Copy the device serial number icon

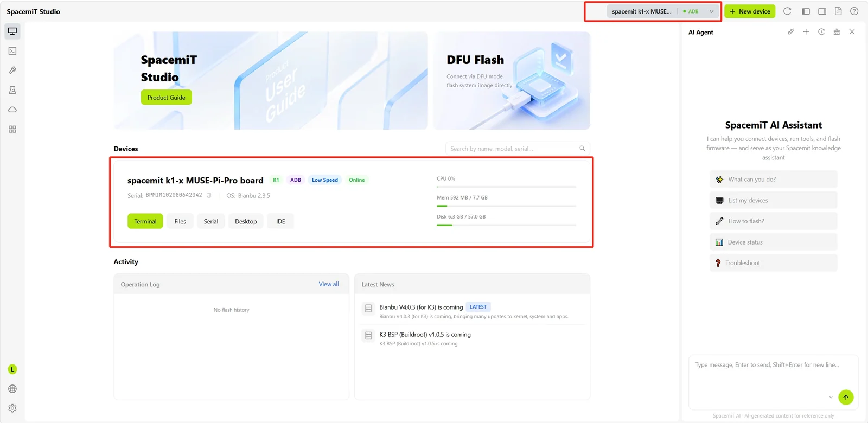(209, 195)
